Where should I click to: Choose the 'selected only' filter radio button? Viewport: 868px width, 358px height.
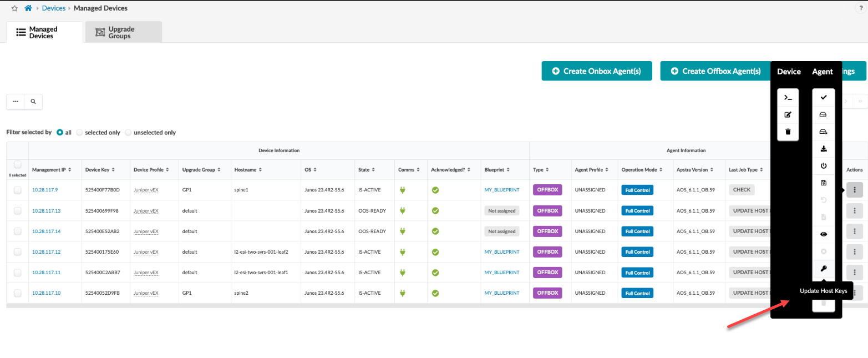click(x=80, y=133)
